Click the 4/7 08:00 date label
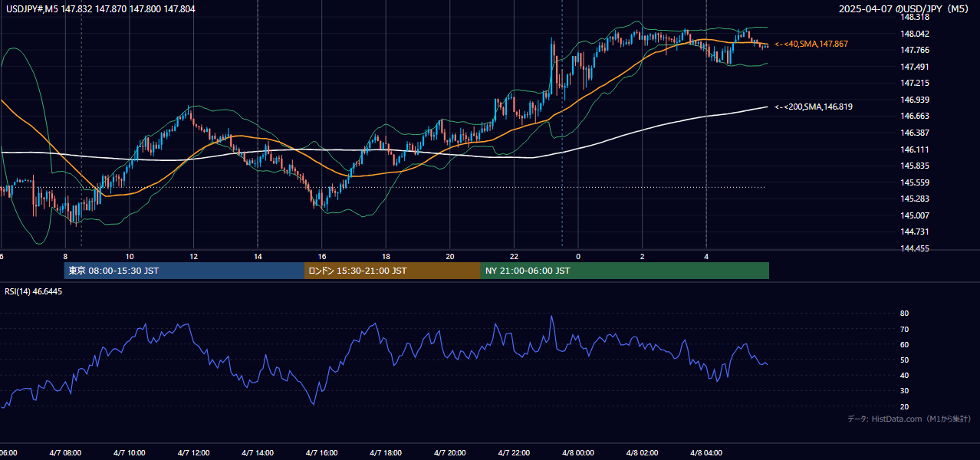This screenshot has width=980, height=460. point(65,453)
